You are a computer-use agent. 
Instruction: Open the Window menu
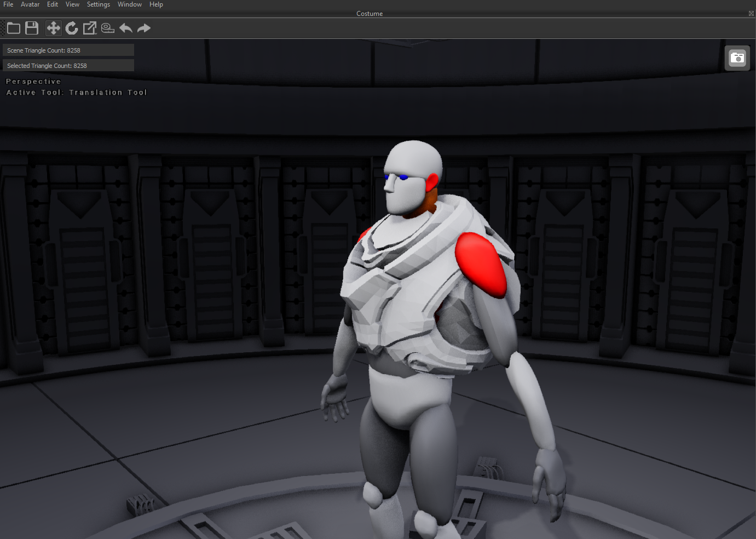coord(130,4)
